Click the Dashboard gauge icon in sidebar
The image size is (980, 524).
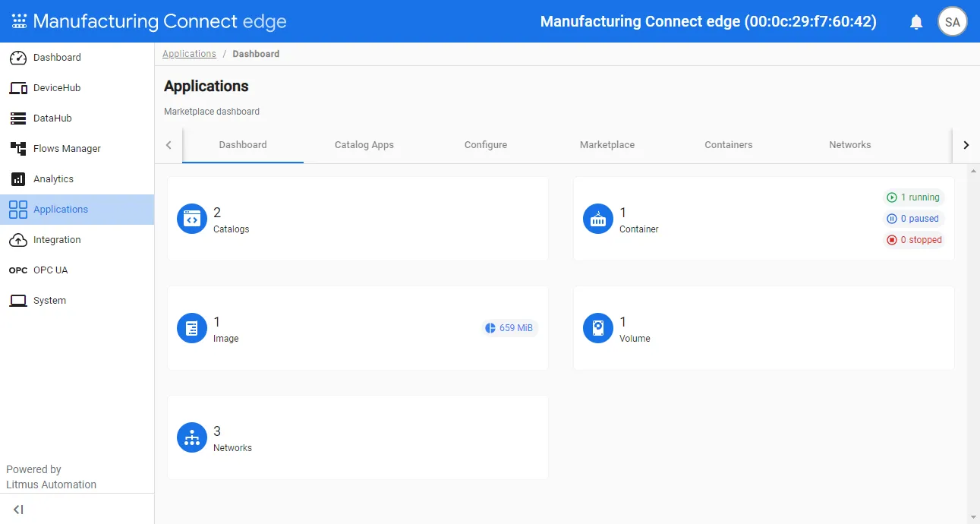(x=18, y=58)
